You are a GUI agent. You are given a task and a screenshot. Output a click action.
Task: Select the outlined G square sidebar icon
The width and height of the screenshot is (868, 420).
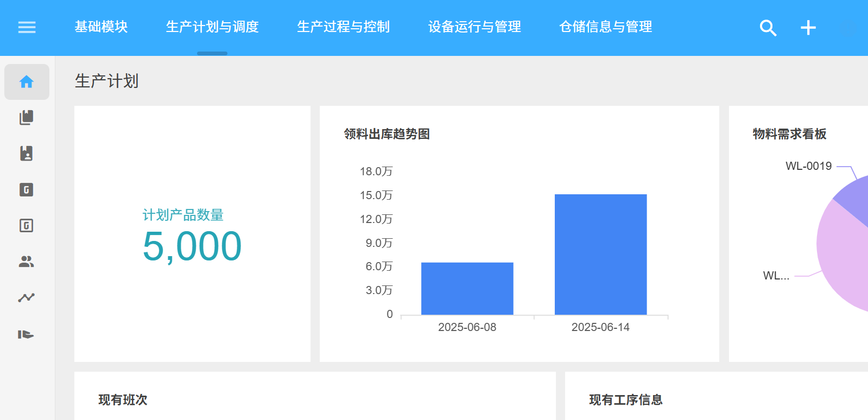click(27, 226)
